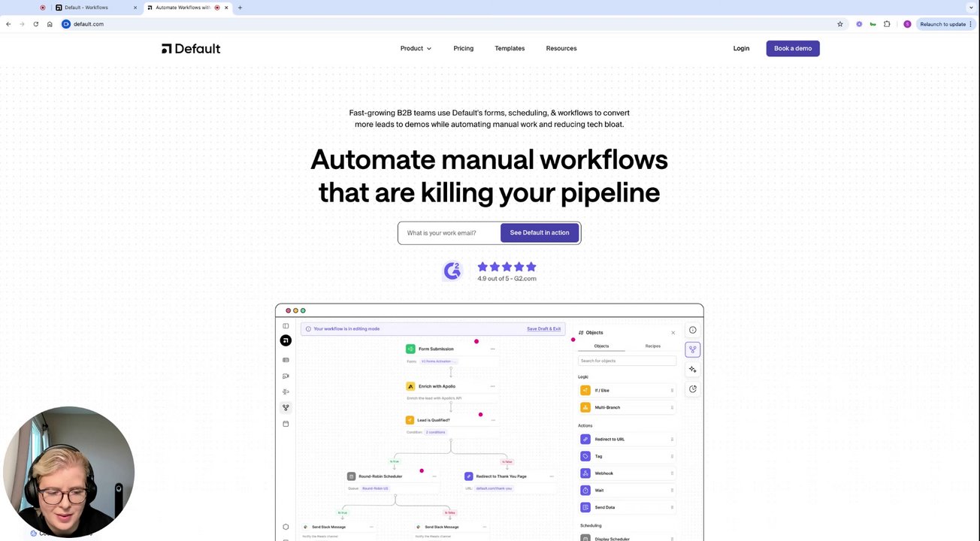Reload the page with the refresh icon
Viewport: 980px width, 541px height.
pos(35,24)
